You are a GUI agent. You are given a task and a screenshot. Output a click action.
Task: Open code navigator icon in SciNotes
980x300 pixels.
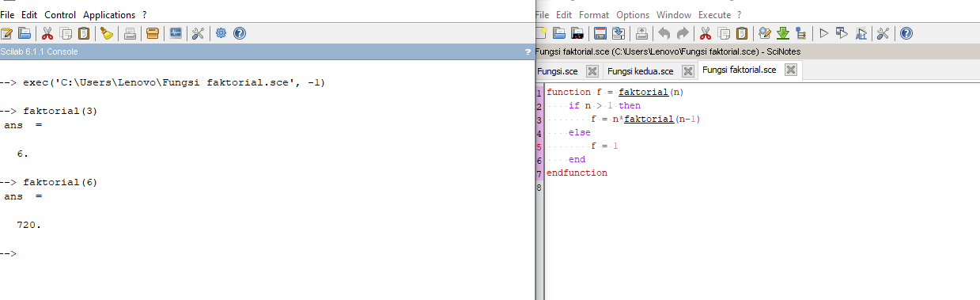(801, 33)
